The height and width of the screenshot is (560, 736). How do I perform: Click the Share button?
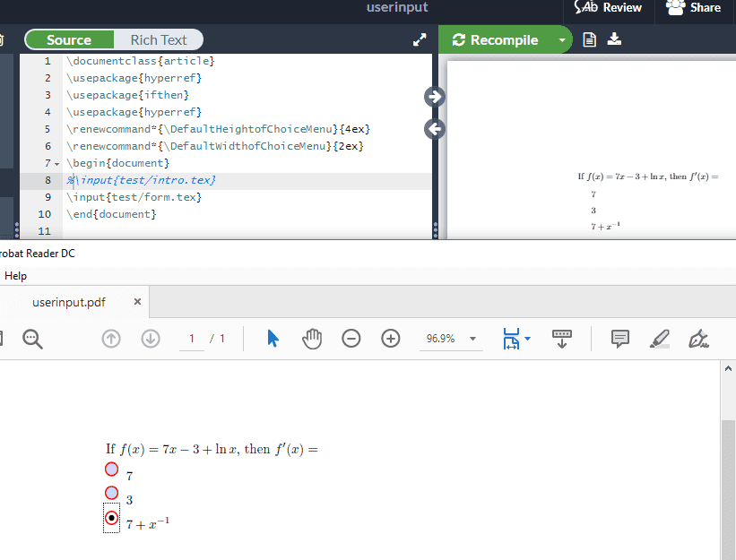tap(694, 8)
